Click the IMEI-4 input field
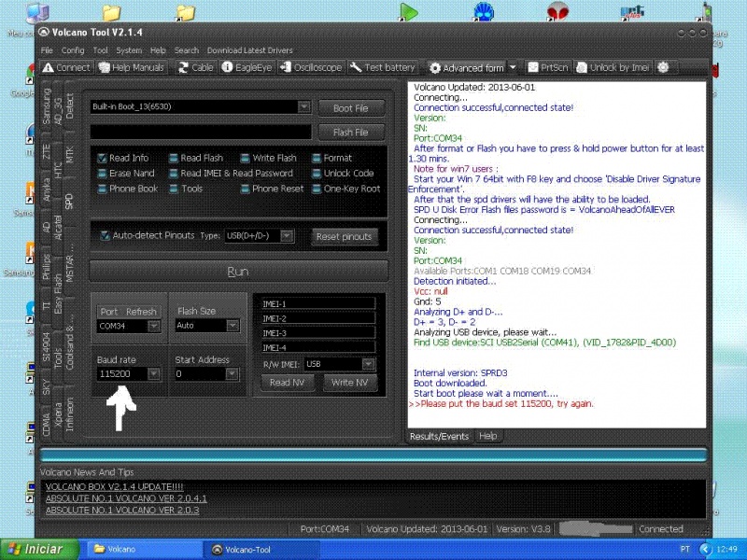Viewport: 747px width, 560px height. click(317, 347)
